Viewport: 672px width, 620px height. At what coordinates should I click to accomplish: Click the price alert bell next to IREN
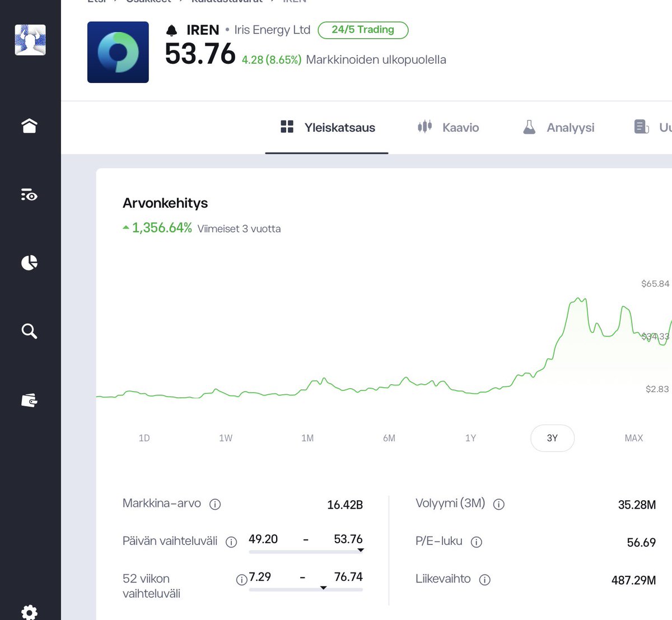[x=172, y=30]
